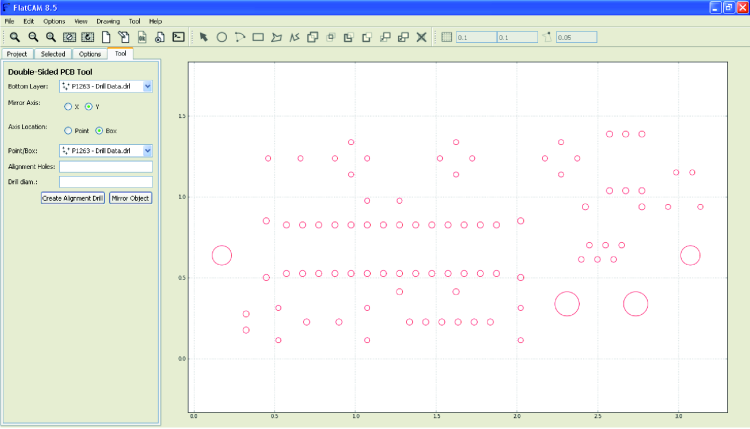Click the 0.05 snap distance field
Image resolution: width=750 pixels, height=429 pixels.
coord(576,37)
